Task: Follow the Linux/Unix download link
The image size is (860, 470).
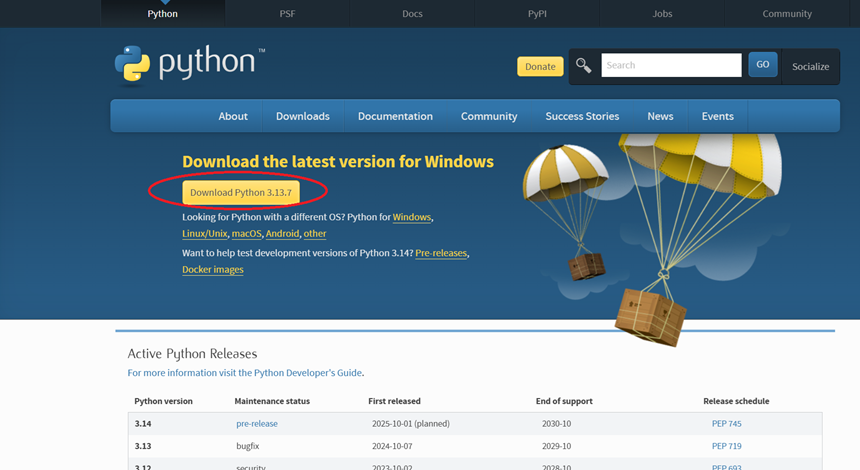Action: point(204,233)
